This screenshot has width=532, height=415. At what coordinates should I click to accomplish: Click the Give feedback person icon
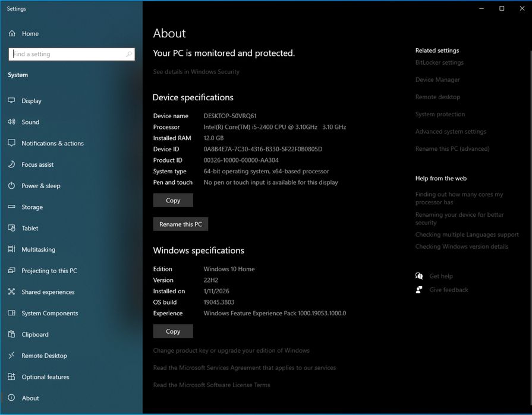(x=419, y=290)
